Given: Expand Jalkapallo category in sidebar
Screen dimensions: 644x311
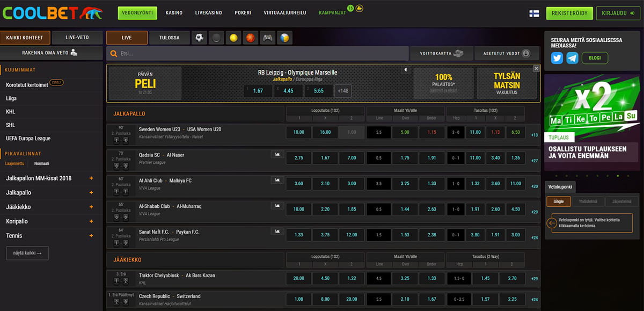Looking at the screenshot, I should pyautogui.click(x=91, y=193).
